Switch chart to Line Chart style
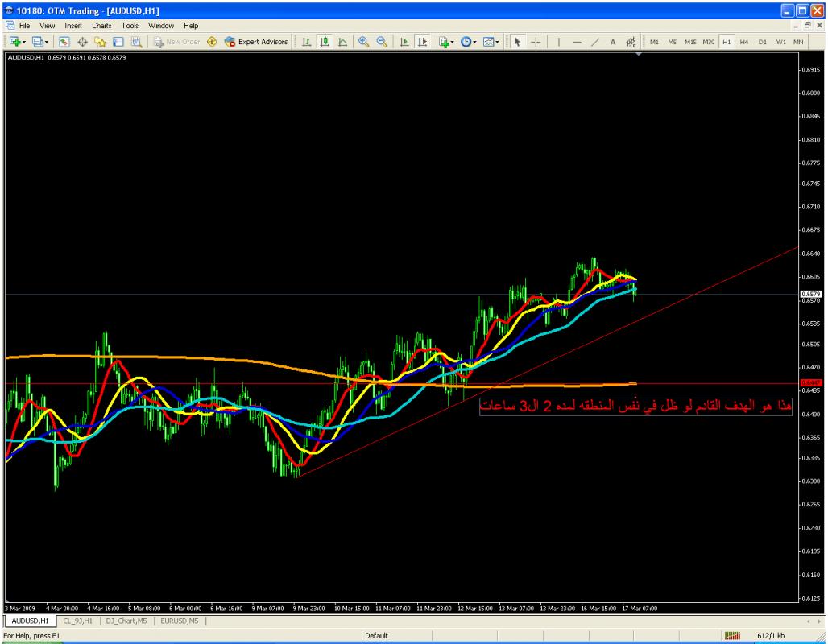828x644 pixels. point(342,42)
